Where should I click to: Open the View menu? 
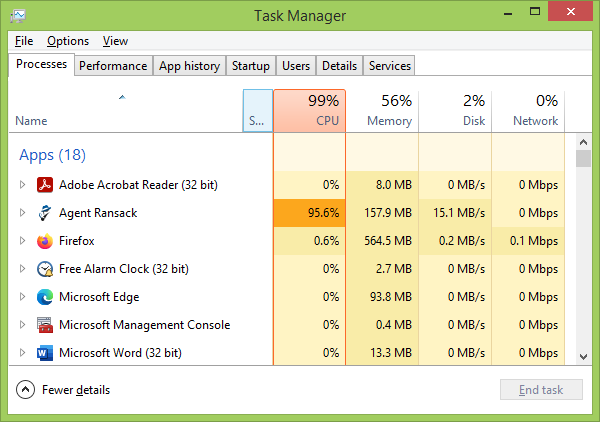[x=115, y=41]
